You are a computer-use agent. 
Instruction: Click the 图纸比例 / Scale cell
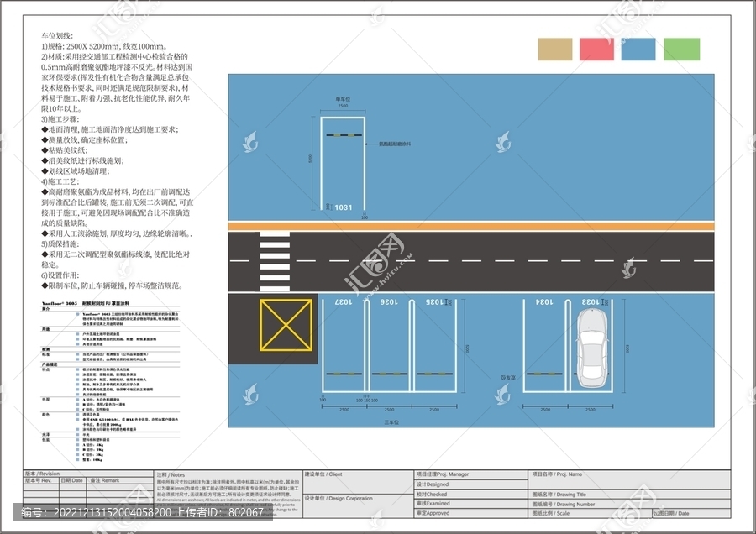click(x=591, y=513)
